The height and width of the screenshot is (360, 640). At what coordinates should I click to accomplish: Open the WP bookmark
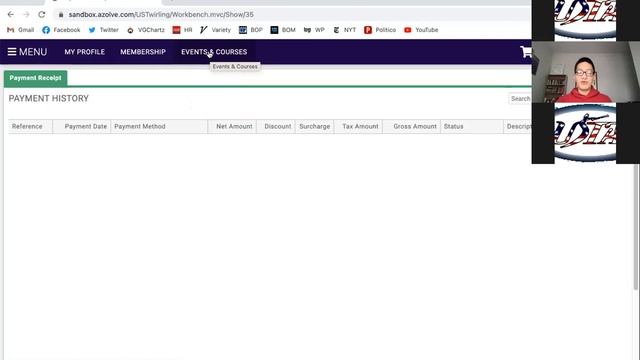pyautogui.click(x=314, y=30)
